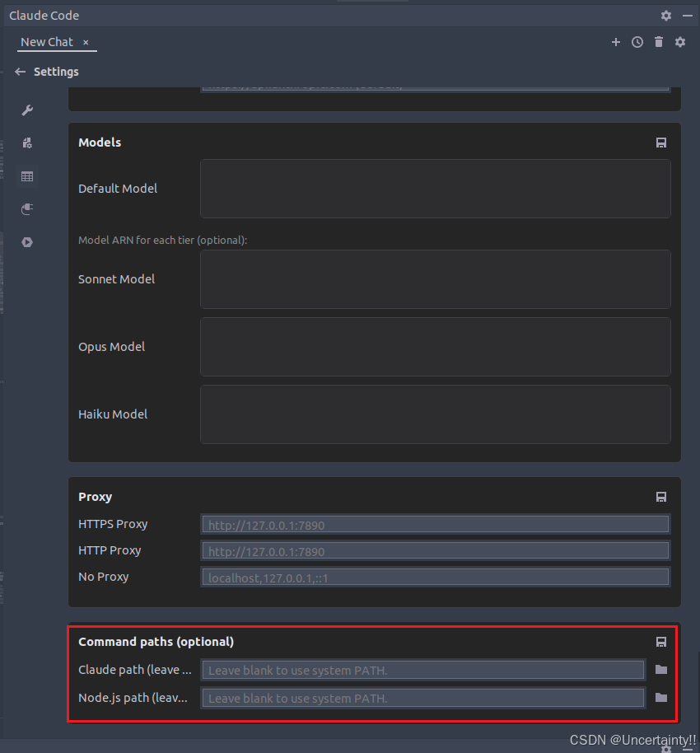The width and height of the screenshot is (700, 753).
Task: Open the play-arrow section in the sidebar
Action: click(x=27, y=242)
